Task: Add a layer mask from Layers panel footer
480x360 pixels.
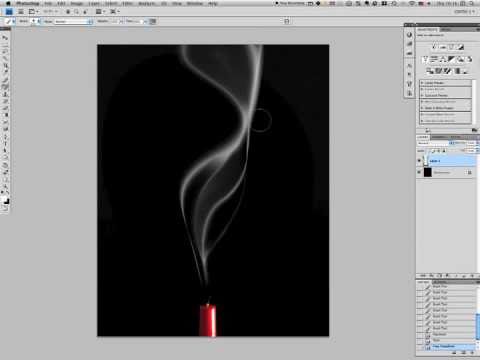Action: [440, 276]
